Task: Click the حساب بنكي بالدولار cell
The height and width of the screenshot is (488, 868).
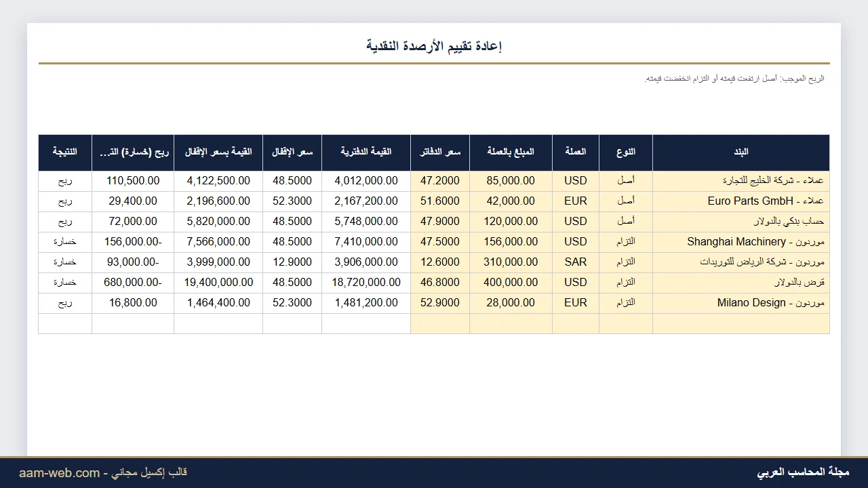Action: click(741, 222)
